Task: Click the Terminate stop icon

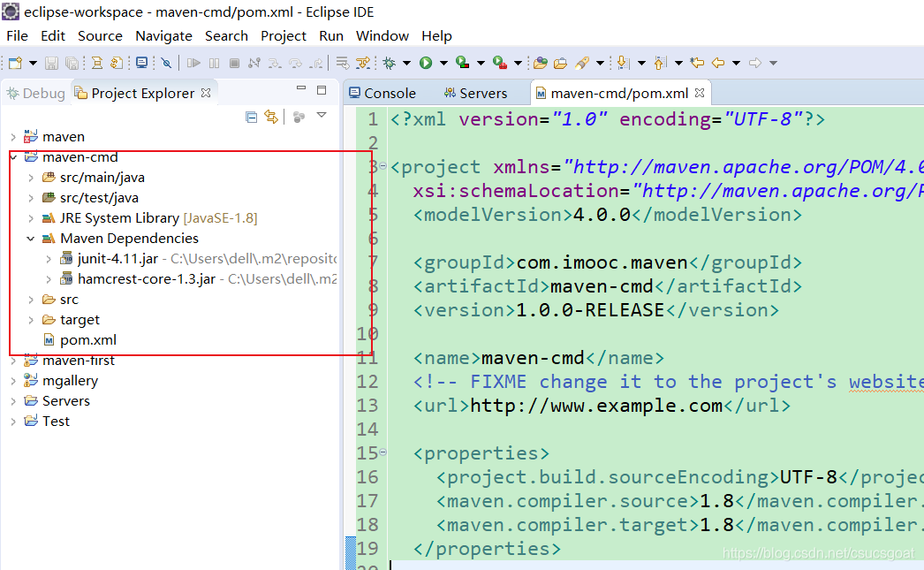Action: point(235,63)
